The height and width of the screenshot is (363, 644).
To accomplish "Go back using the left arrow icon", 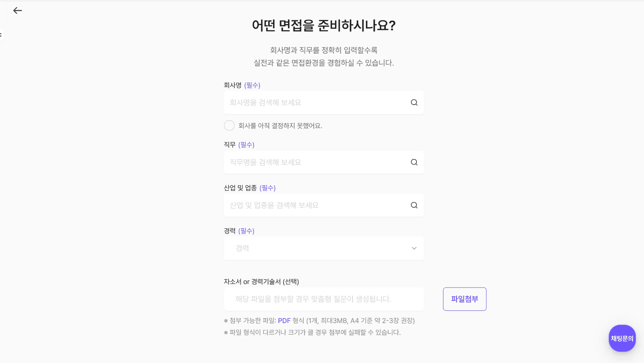I will tap(18, 11).
